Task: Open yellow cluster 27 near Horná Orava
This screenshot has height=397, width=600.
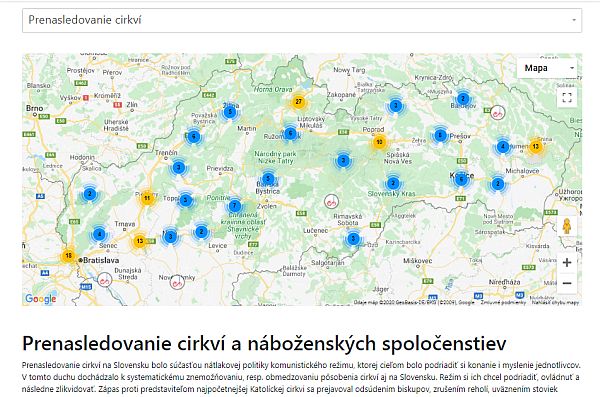Action: 298,102
